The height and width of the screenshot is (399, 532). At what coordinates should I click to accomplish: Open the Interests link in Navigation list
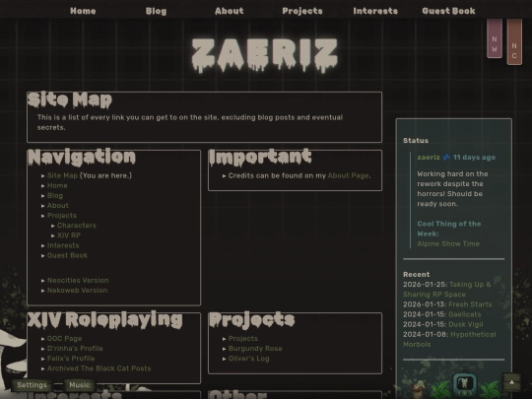(63, 245)
